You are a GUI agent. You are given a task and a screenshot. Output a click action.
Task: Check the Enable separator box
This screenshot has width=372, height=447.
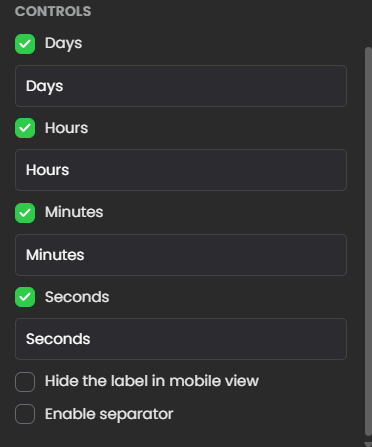pyautogui.click(x=25, y=414)
